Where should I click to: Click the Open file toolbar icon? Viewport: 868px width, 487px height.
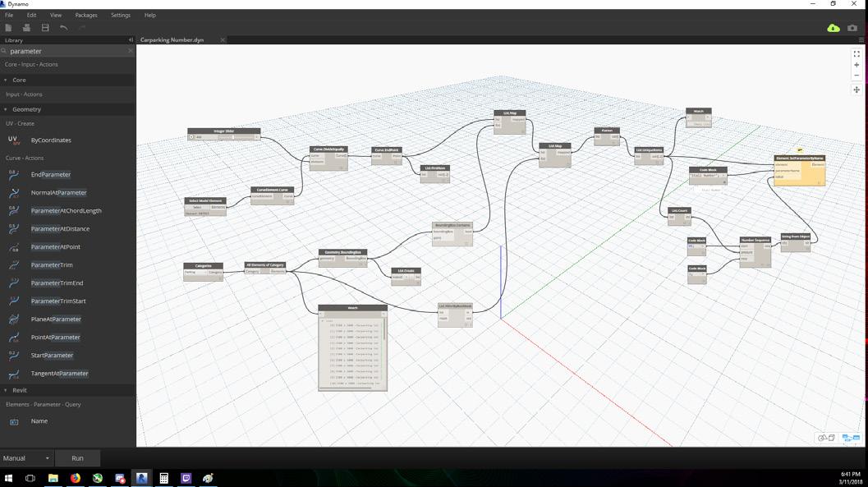[x=26, y=28]
